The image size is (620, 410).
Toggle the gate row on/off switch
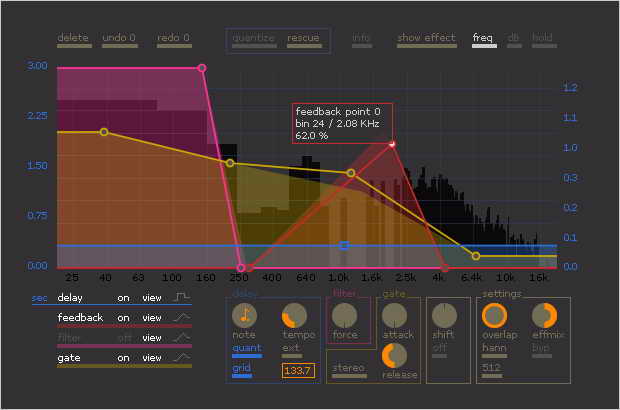pyautogui.click(x=124, y=358)
